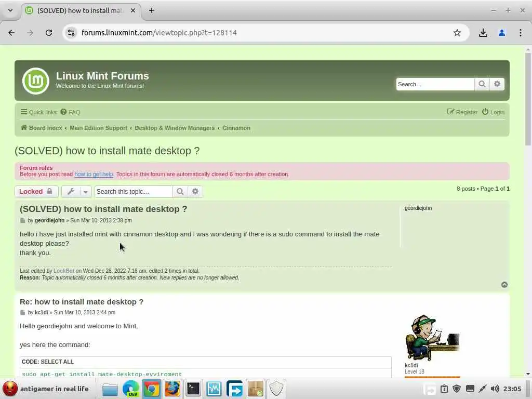Go to Desktop & Window Managers breadcrumb

175,128
